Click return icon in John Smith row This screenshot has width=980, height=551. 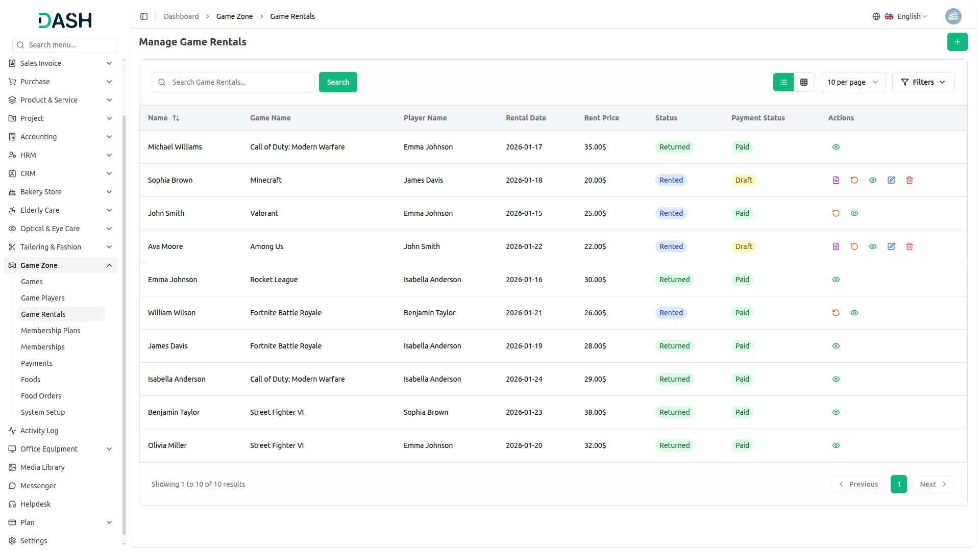[x=836, y=213]
